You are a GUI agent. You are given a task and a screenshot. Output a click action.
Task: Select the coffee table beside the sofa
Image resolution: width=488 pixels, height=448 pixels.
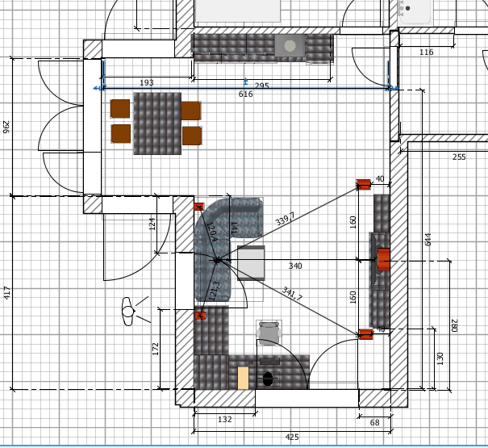250,262
